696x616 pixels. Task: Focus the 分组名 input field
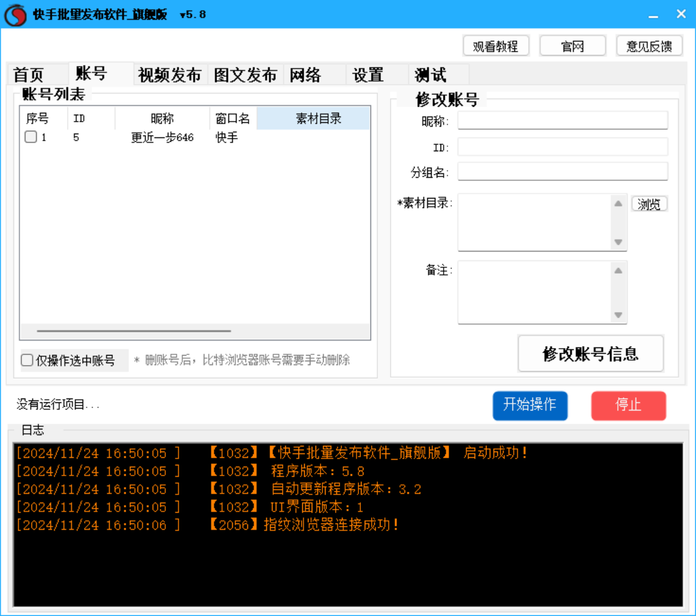pos(562,171)
